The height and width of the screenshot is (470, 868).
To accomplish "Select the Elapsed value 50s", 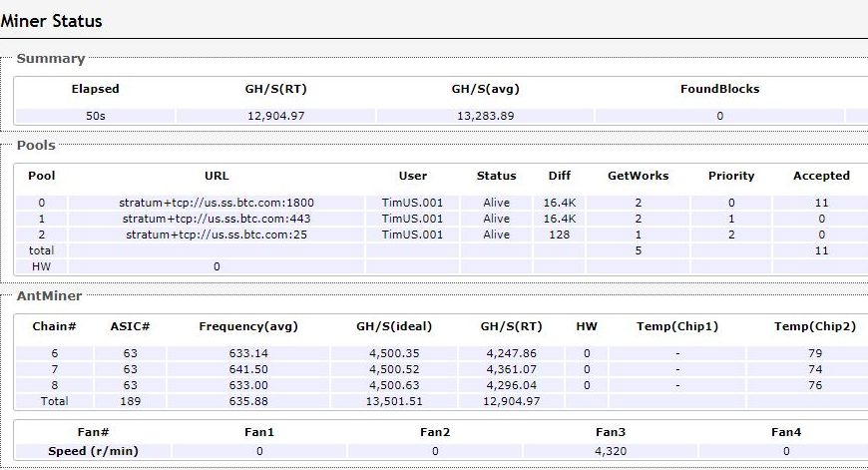I will coord(95,116).
